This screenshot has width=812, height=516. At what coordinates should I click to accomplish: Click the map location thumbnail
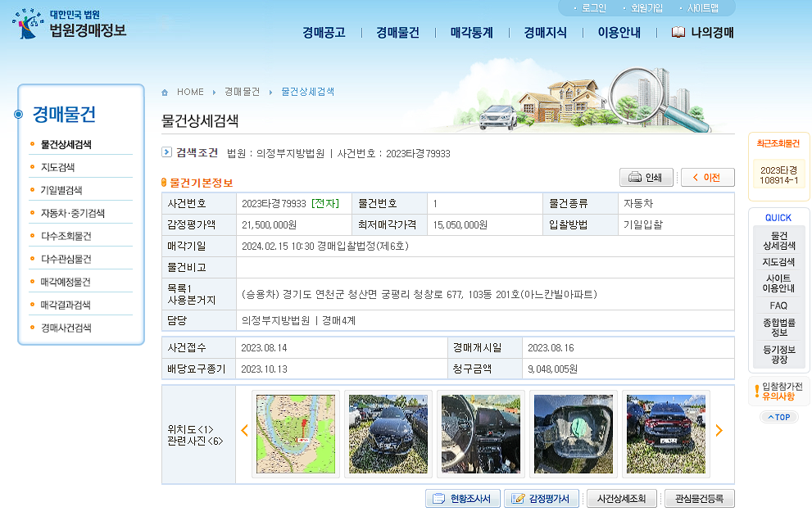point(295,434)
